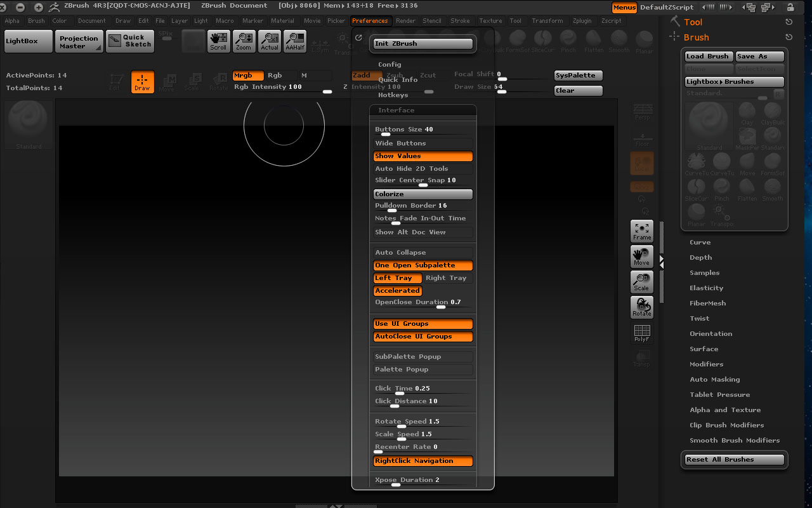This screenshot has height=508, width=812.
Task: Adjust the Rgb Intensity slider
Action: [283, 88]
